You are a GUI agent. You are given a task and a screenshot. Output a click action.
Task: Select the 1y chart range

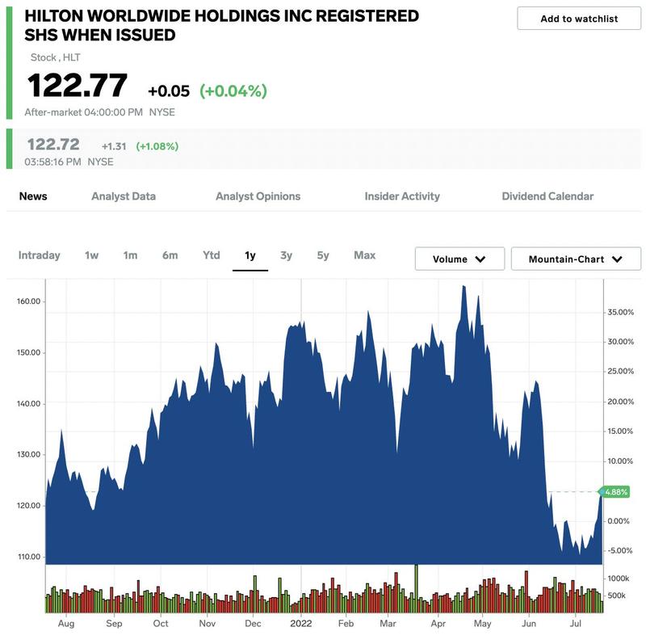tap(250, 255)
